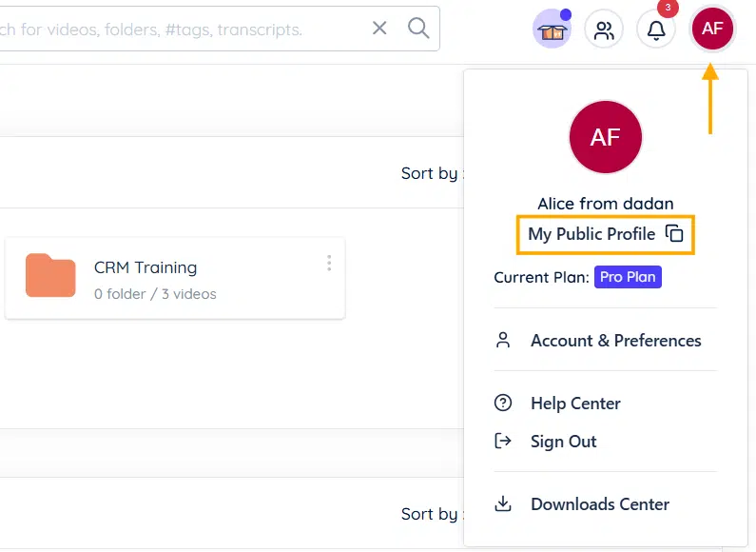Image resolution: width=756 pixels, height=552 pixels.
Task: Click the large AF profile picture
Action: (606, 137)
